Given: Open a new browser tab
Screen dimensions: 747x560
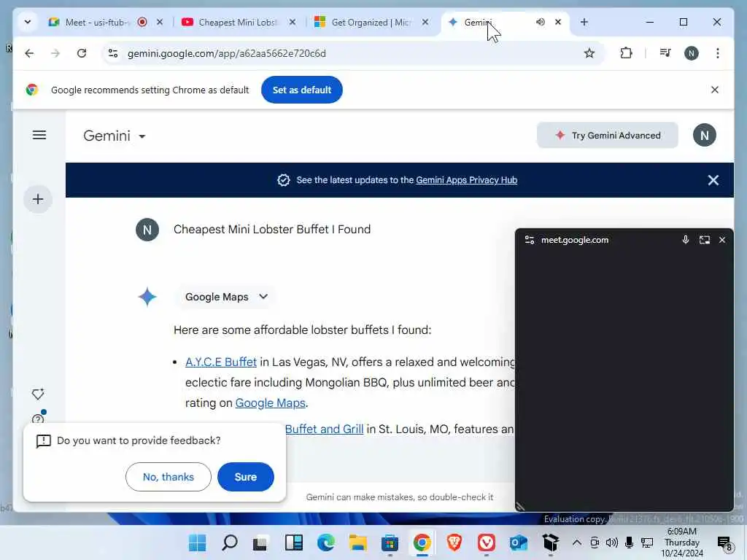Looking at the screenshot, I should 584,22.
